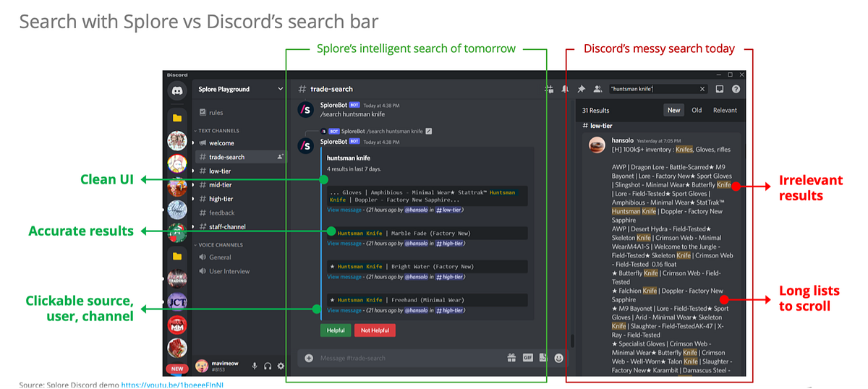Switch search results to Old tab

point(697,110)
